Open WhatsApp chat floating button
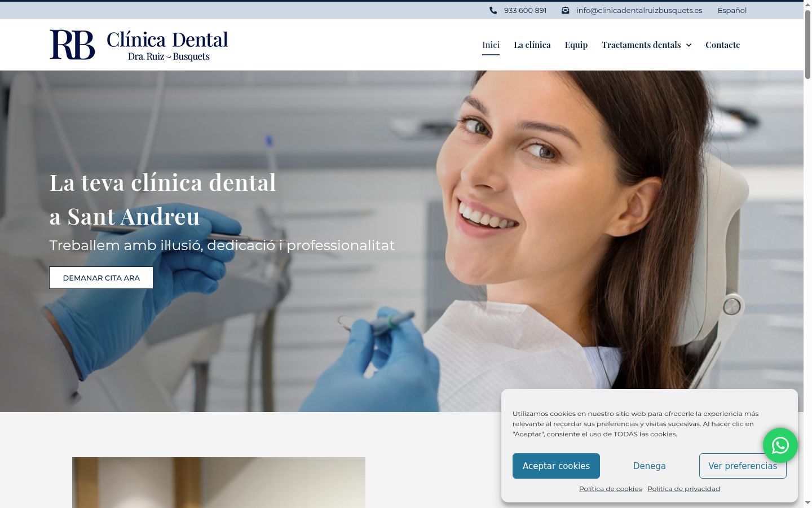812x508 pixels. tap(780, 445)
